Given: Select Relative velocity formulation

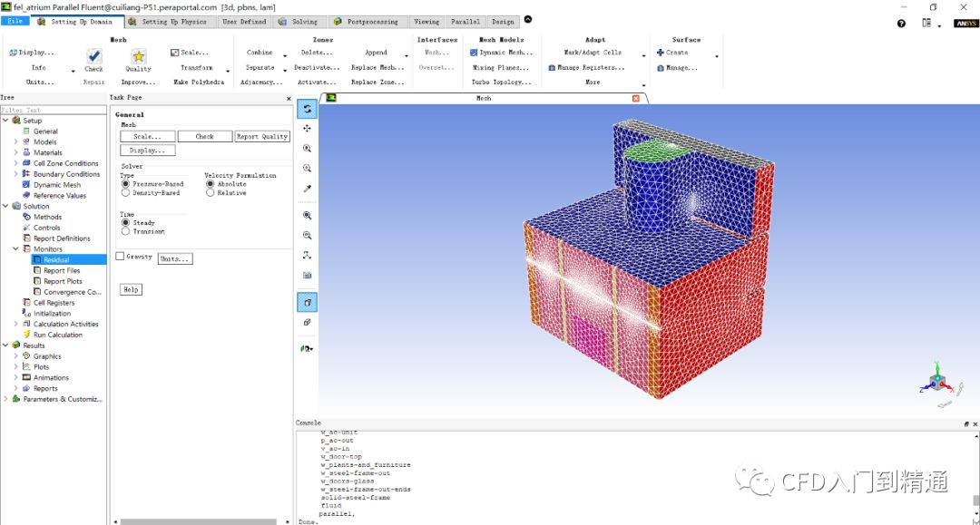Looking at the screenshot, I should [210, 193].
